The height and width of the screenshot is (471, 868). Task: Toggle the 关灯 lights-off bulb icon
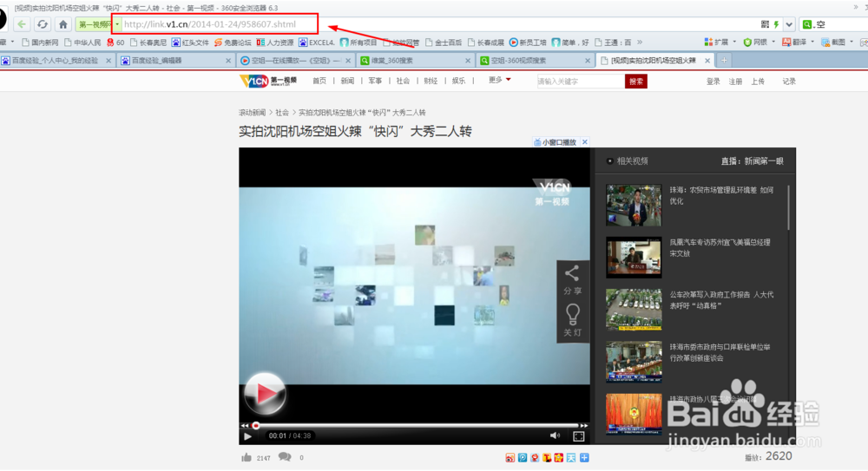(572, 320)
